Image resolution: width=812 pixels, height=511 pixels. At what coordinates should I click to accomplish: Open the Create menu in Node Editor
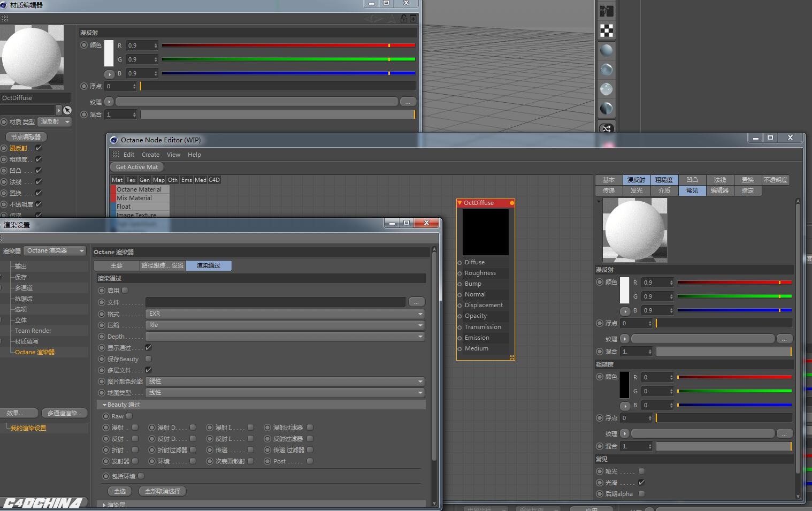click(150, 155)
